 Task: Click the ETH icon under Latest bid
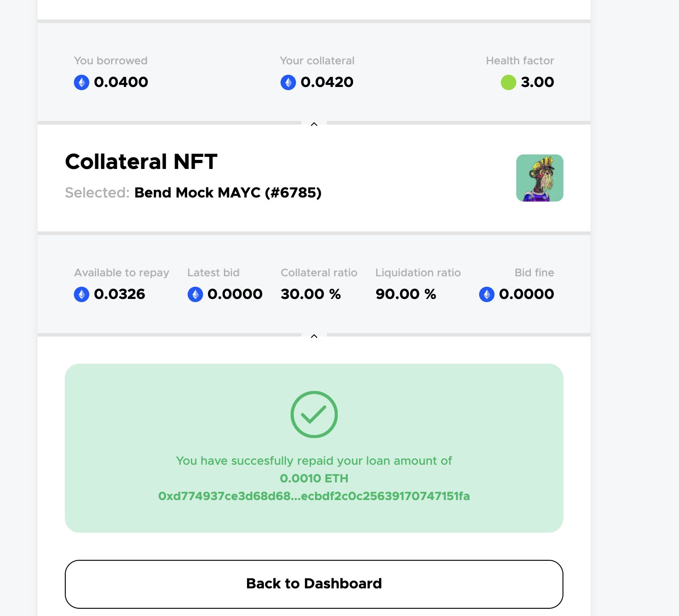tap(195, 294)
